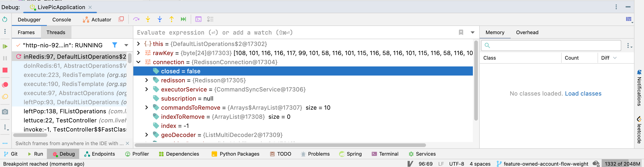The image size is (644, 167).
Task: Click the Step Out arrow icon
Action: tap(172, 19)
